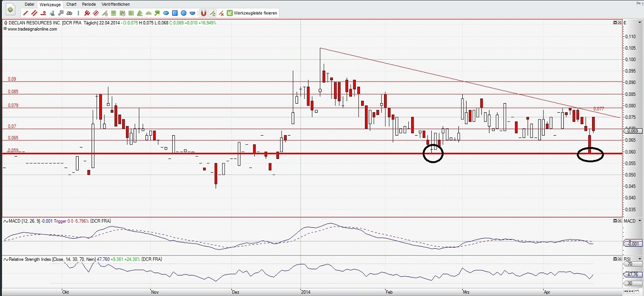Open the MACD axis dropdown arrow

click(x=639, y=221)
